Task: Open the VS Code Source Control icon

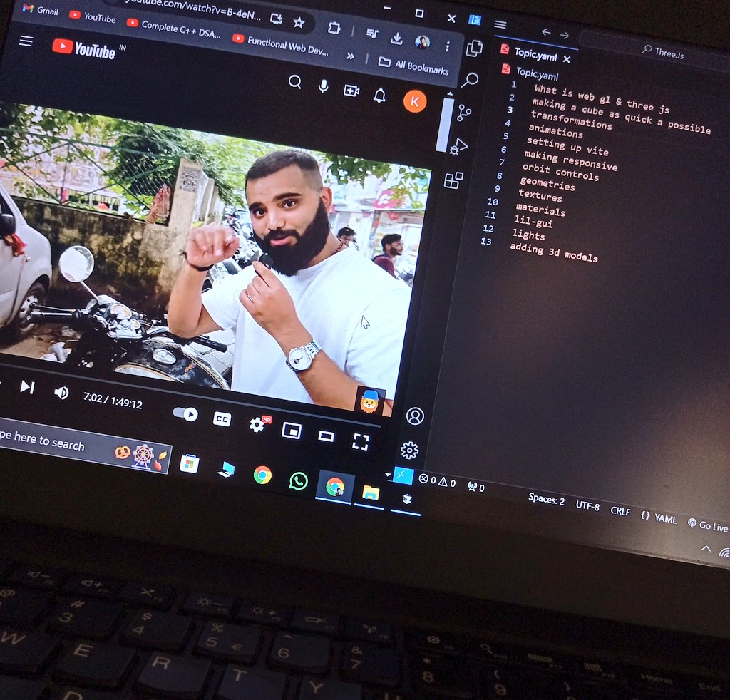Action: click(463, 113)
